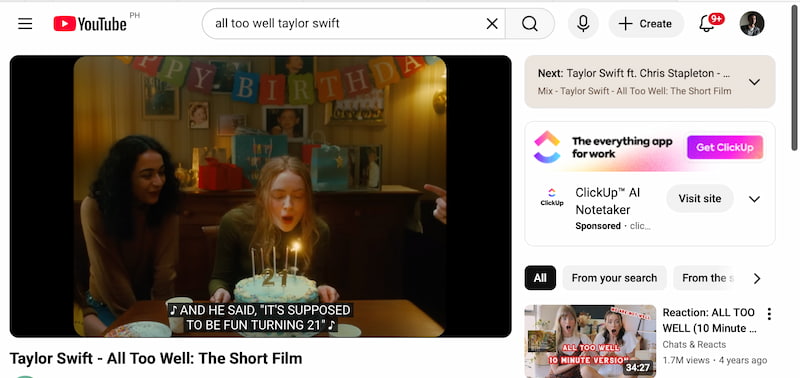
Task: Focus the search field text
Action: point(277,23)
